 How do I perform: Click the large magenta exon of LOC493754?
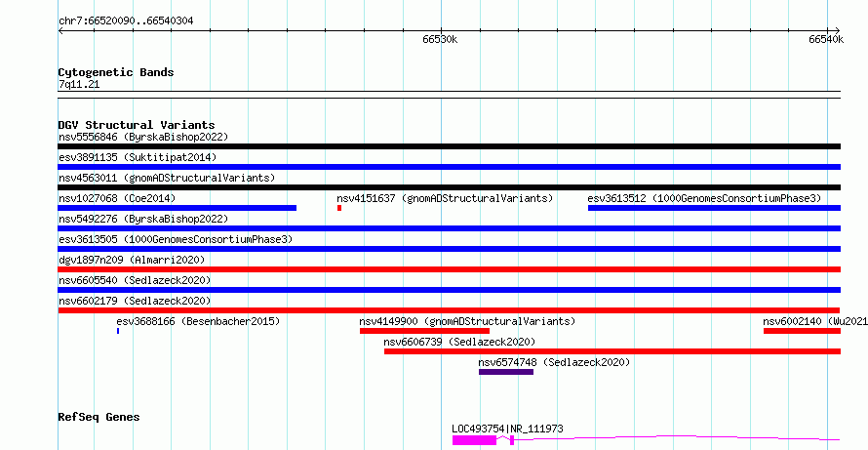[x=474, y=440]
